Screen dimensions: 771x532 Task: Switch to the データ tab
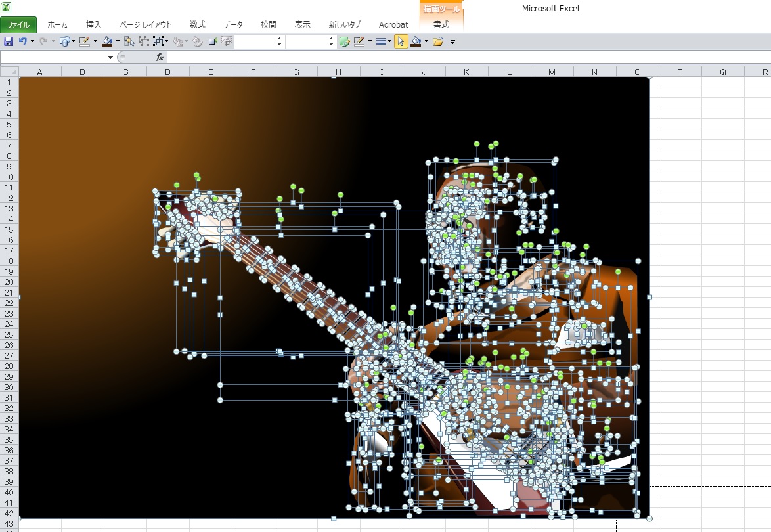233,24
